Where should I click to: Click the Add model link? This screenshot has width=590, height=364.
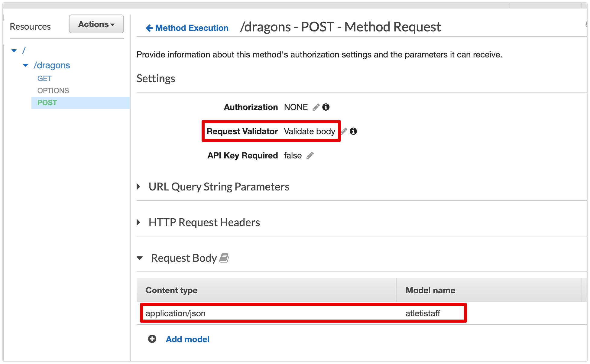click(187, 339)
